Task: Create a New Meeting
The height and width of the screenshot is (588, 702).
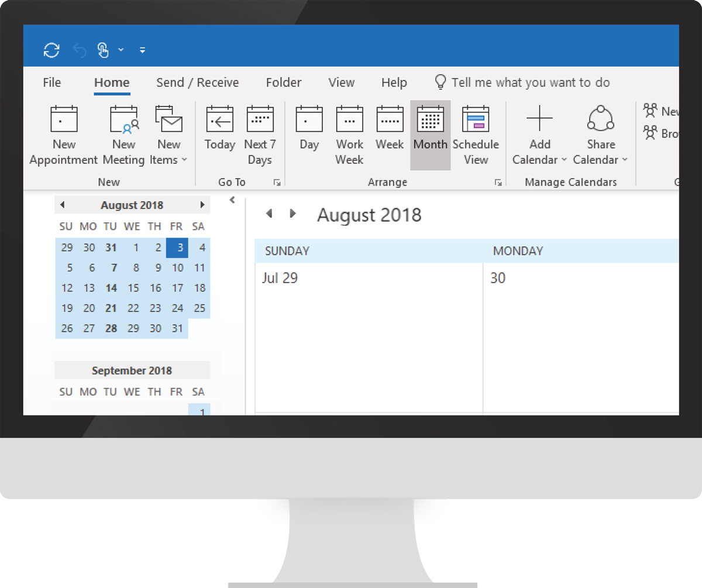Action: [124, 119]
